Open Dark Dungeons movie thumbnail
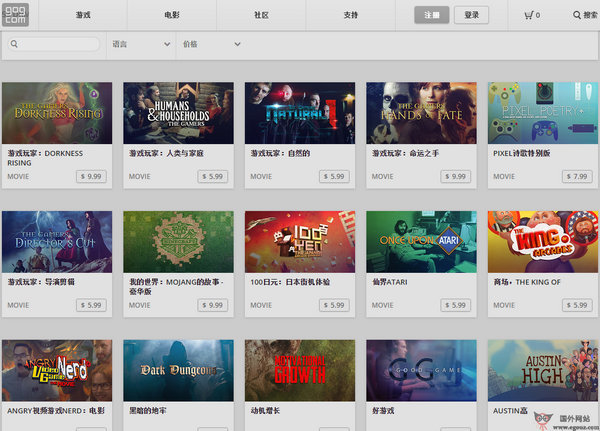This screenshot has height=431, width=600. tap(178, 371)
